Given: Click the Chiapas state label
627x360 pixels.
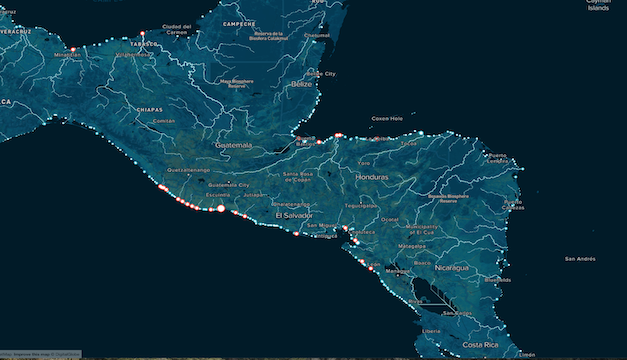Looking at the screenshot, I should coord(150,110).
